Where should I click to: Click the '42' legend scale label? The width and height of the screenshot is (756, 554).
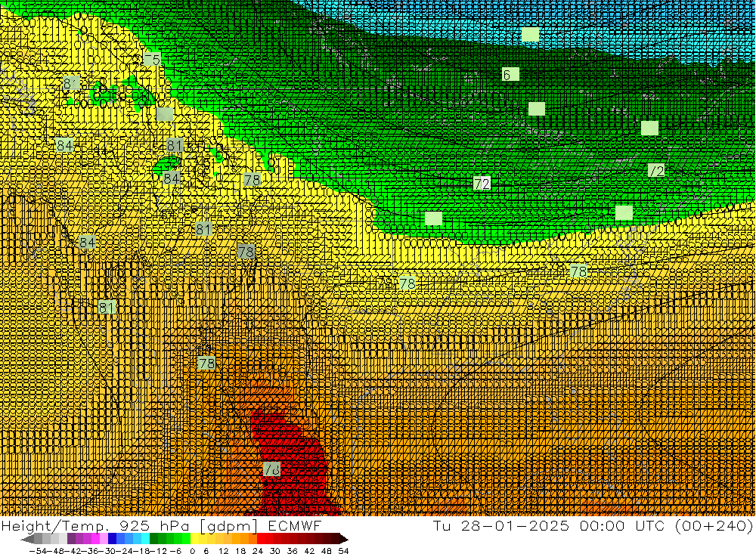[309, 551]
